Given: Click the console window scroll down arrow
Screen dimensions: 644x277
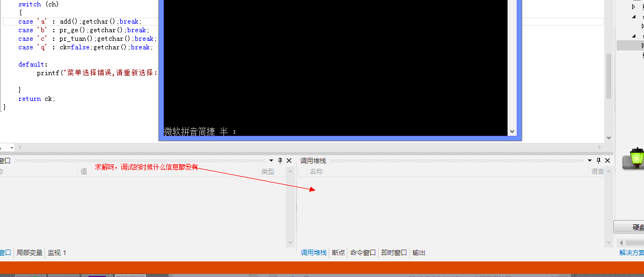Looking at the screenshot, I should pyautogui.click(x=512, y=132).
